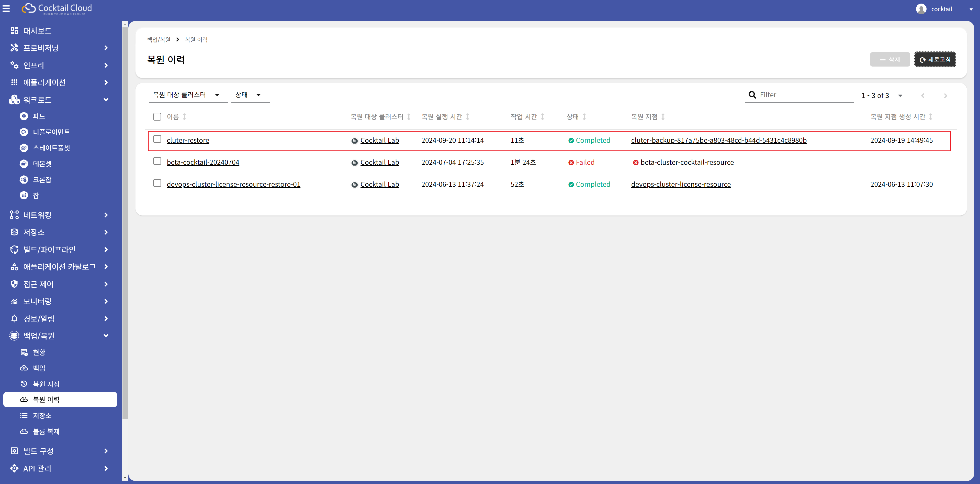
Task: Click the CronJob (크론잡) icon
Action: tap(24, 179)
